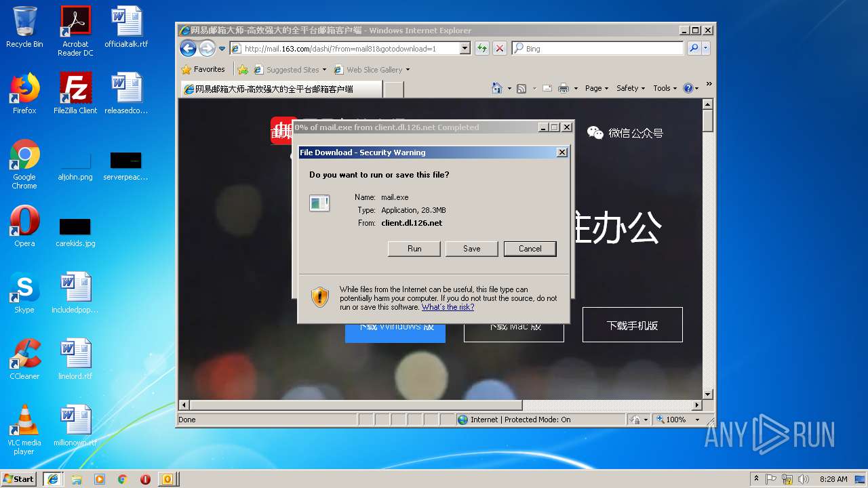Open the Page menu dropdown
Screen dimensions: 868x488
[597, 88]
